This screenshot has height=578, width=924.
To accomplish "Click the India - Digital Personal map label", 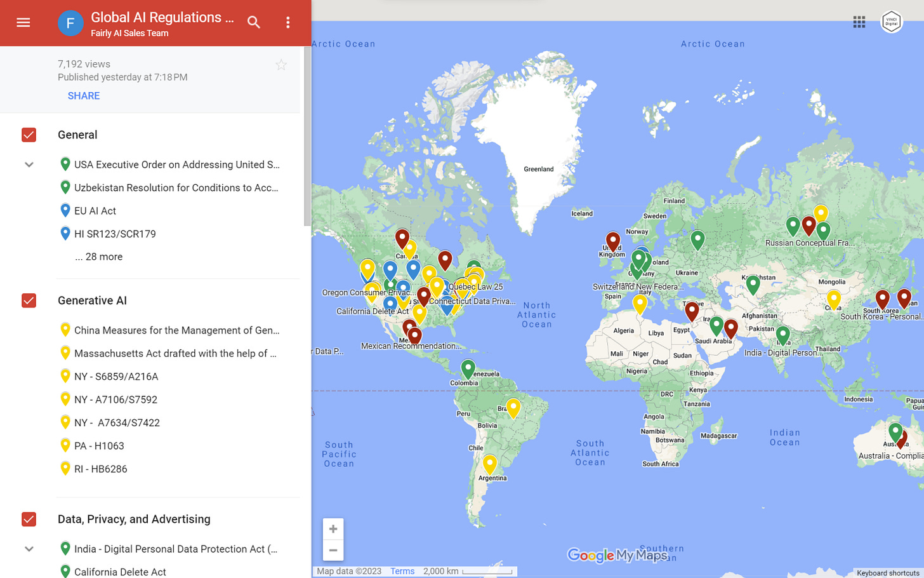I will pos(783,353).
